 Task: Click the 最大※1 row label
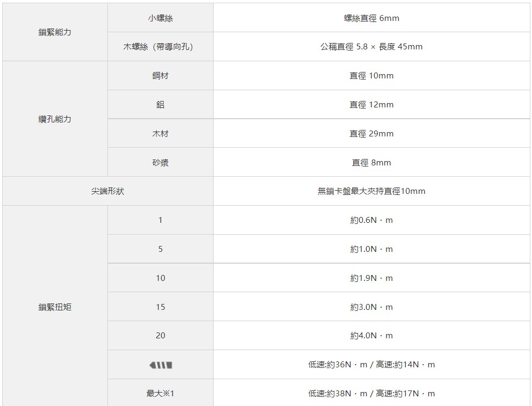click(161, 394)
